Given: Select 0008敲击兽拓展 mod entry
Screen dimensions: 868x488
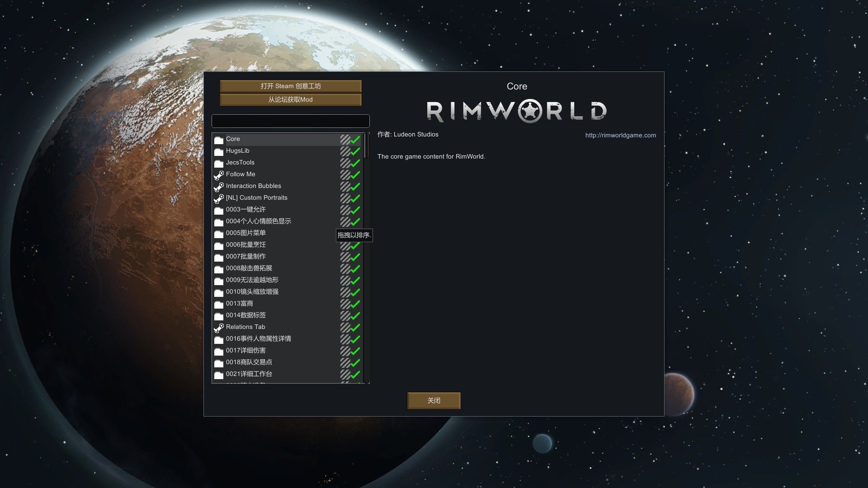Looking at the screenshot, I should pyautogui.click(x=288, y=269).
